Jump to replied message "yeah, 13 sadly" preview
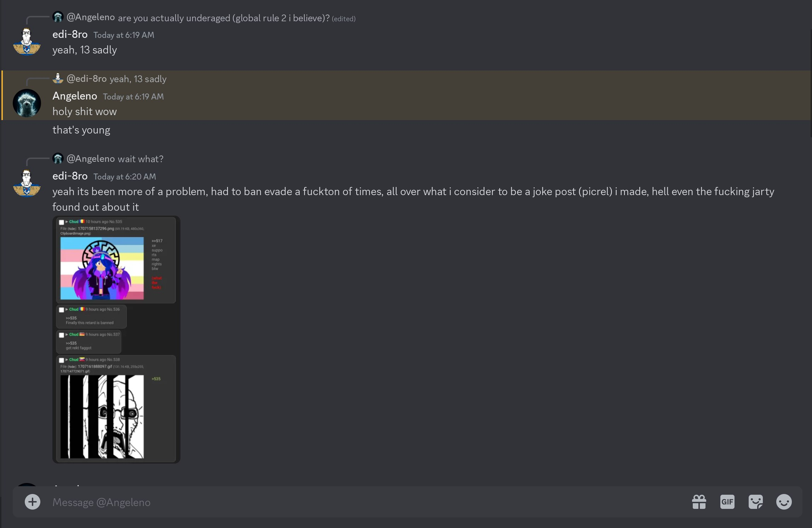This screenshot has height=528, width=812. click(138, 79)
